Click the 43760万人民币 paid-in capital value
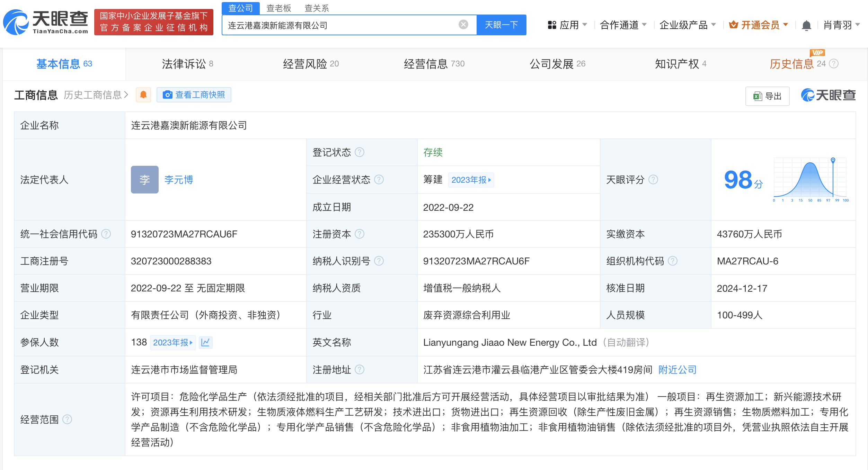This screenshot has width=868, height=470. point(749,234)
